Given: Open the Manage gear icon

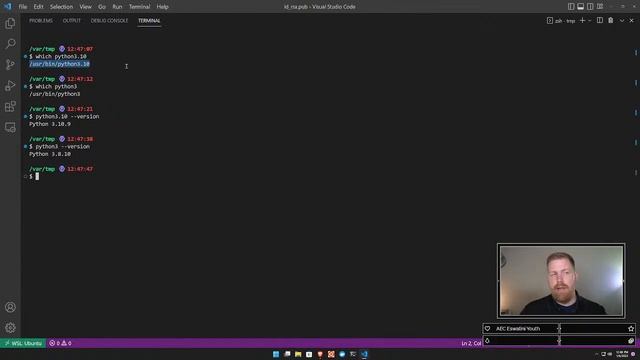Looking at the screenshot, I should 10,328.
